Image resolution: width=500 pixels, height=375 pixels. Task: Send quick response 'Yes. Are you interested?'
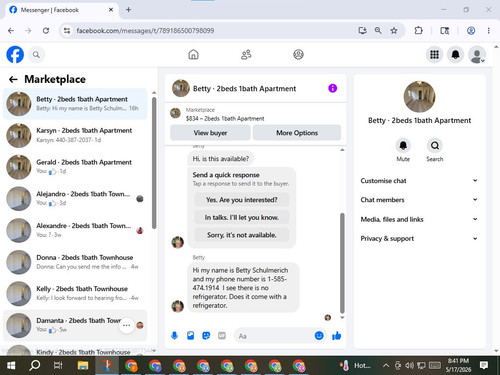click(x=242, y=200)
